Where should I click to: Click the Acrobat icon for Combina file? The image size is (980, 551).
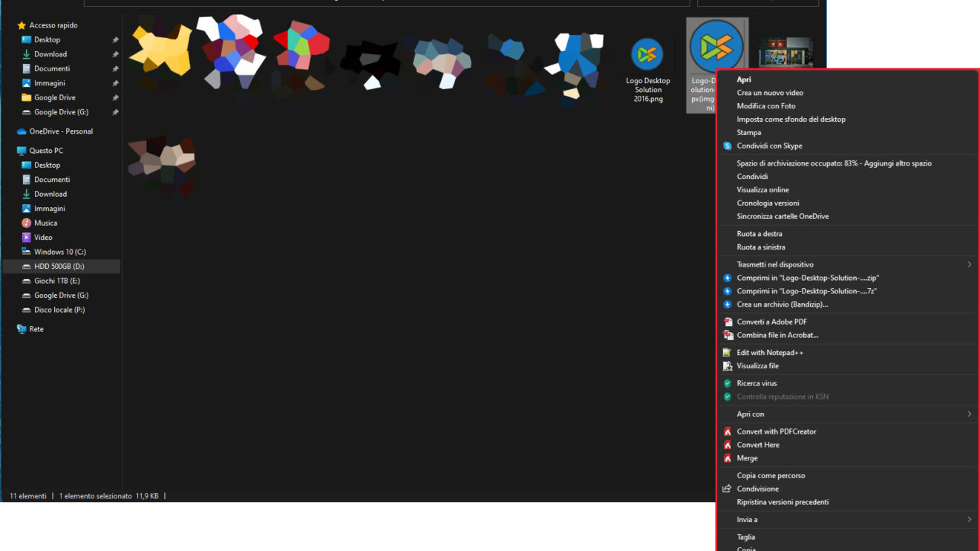(728, 336)
